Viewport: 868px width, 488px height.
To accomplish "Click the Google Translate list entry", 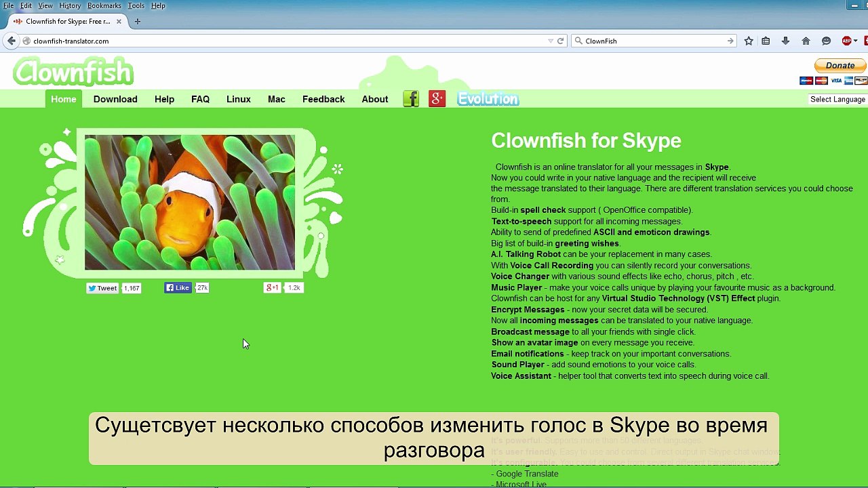I will [x=525, y=474].
